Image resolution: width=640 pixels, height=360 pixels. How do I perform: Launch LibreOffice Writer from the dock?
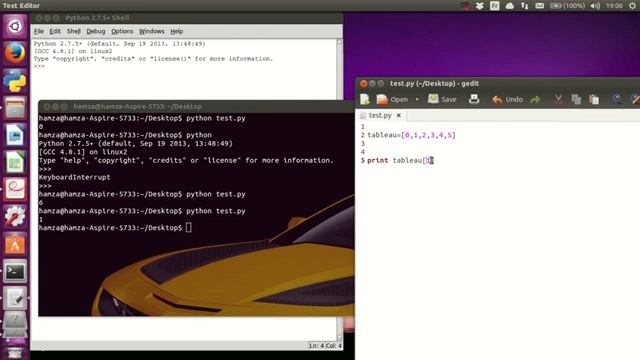pyautogui.click(x=15, y=135)
